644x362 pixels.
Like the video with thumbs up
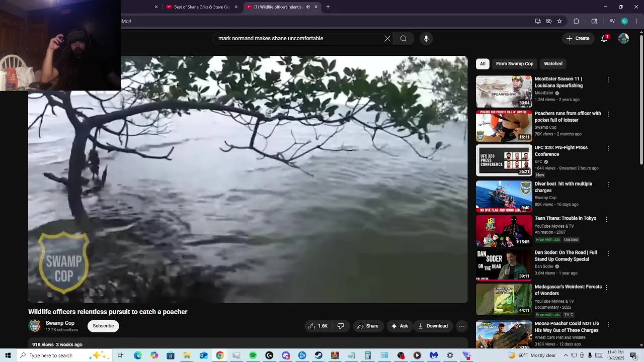click(318, 326)
